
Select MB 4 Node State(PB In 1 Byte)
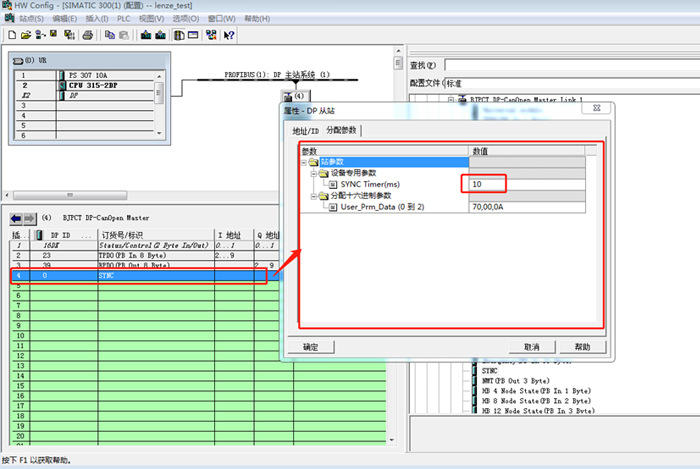(536, 391)
